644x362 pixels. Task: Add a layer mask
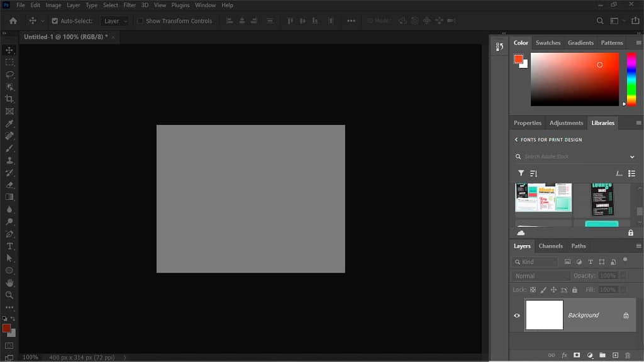[x=577, y=355]
